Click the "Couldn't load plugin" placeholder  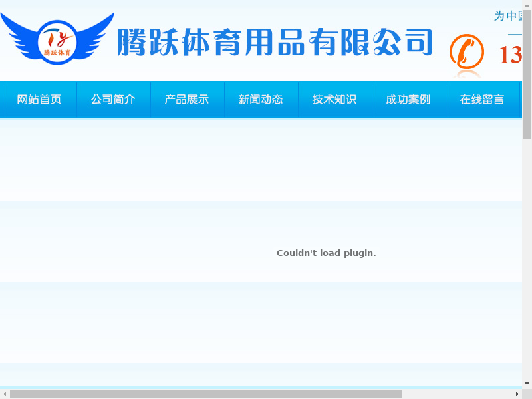coord(327,253)
